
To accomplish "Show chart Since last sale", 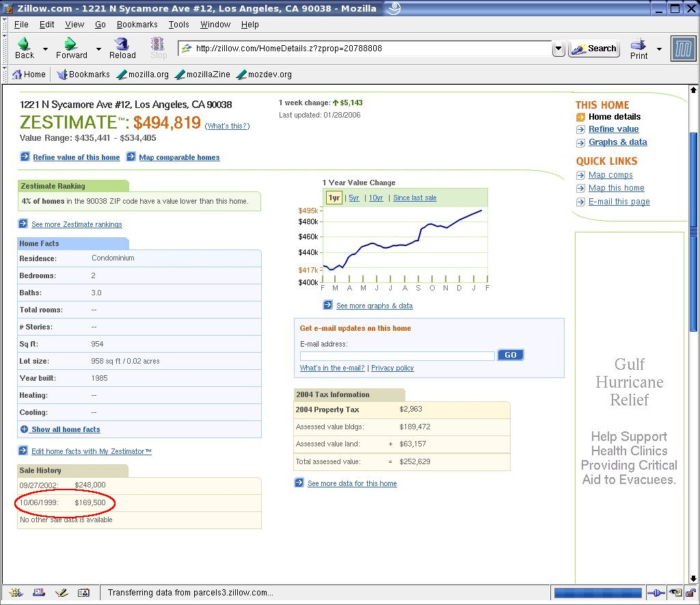I will point(415,198).
